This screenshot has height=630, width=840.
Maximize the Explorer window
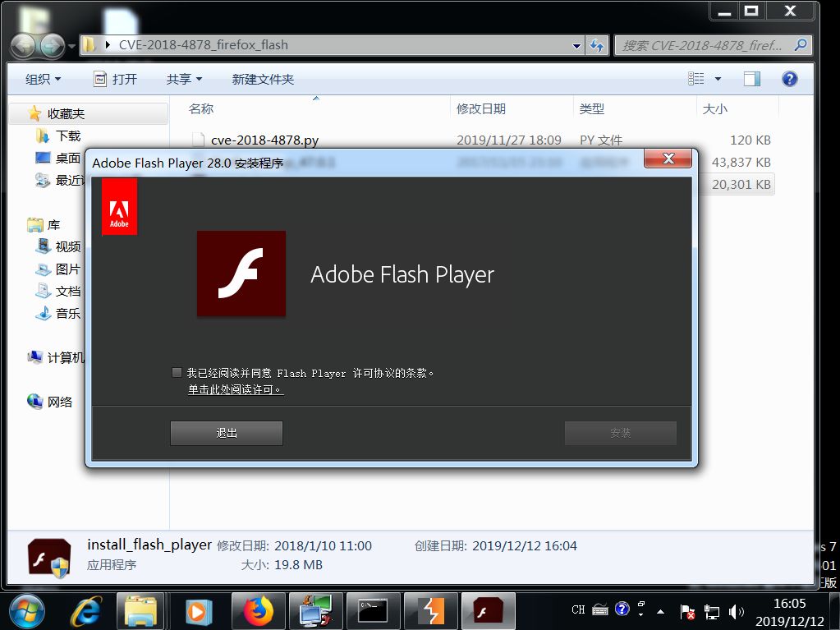(x=751, y=11)
